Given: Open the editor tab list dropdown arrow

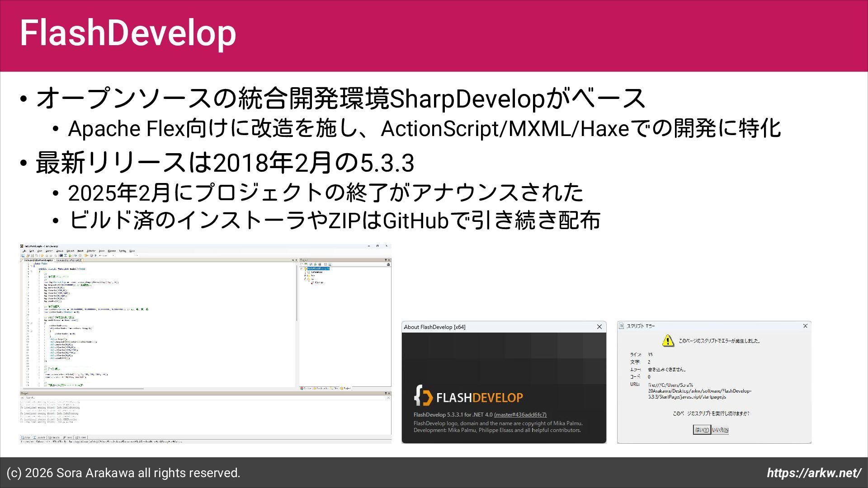Looking at the screenshot, I should [x=293, y=260].
